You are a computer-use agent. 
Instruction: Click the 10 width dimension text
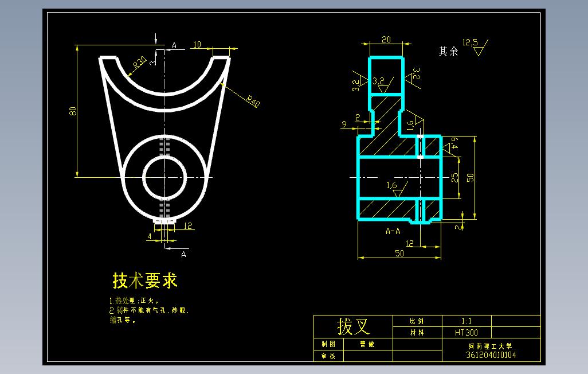(x=197, y=45)
